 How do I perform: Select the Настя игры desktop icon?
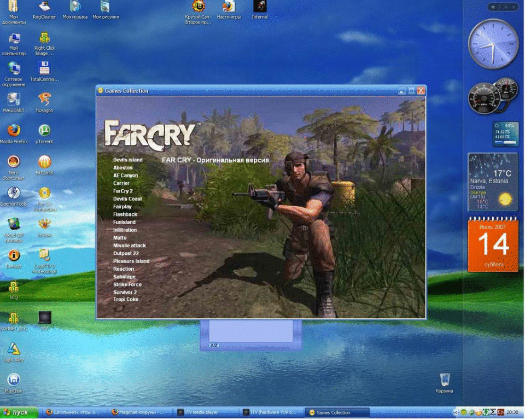click(229, 10)
